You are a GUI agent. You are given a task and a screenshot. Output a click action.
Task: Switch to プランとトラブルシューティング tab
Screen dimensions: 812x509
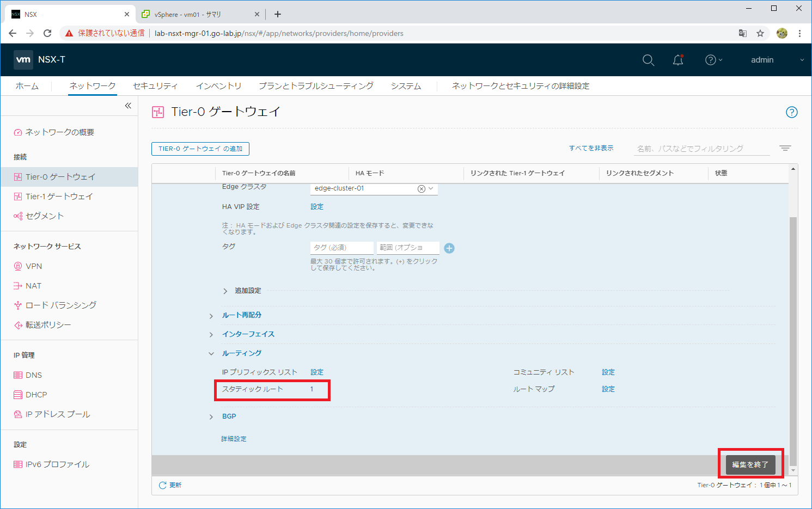(x=316, y=86)
